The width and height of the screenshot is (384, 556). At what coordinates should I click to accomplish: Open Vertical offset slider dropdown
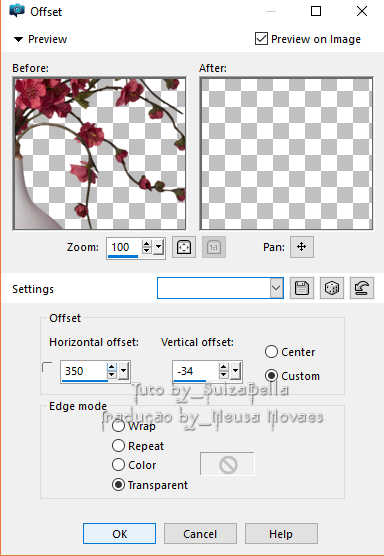click(x=235, y=371)
